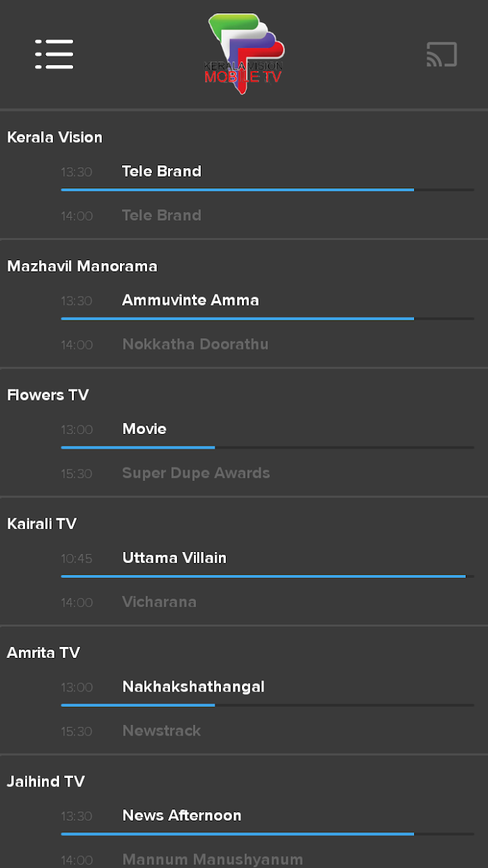Select Super Dupe Awards listing
488x868 pixels.
(x=196, y=473)
